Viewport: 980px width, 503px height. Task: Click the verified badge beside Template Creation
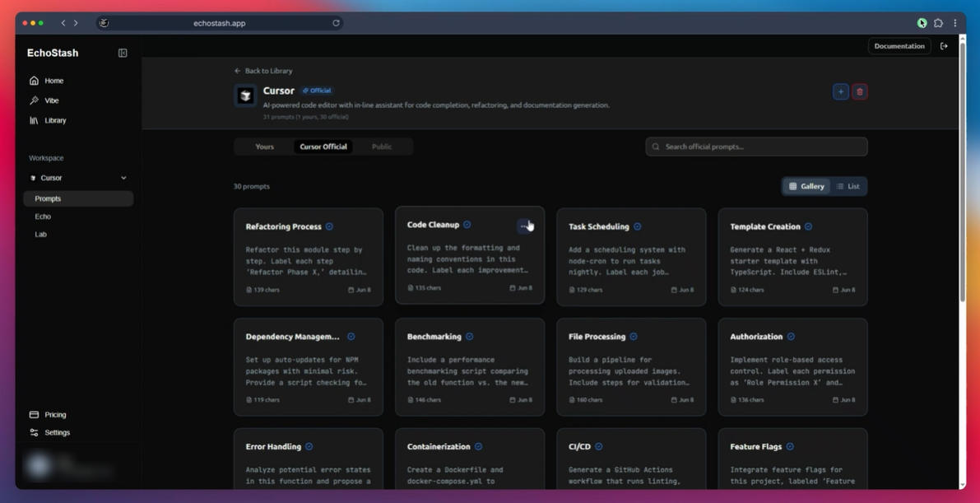point(808,226)
